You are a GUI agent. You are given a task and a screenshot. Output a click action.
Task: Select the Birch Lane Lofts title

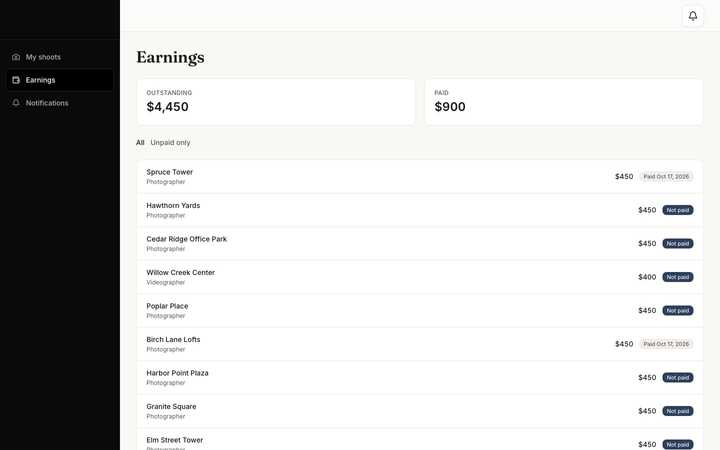tap(173, 340)
